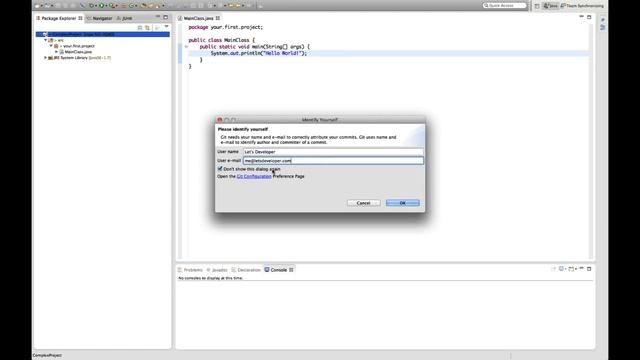
Task: Click the src folder label in tree
Action: point(60,40)
